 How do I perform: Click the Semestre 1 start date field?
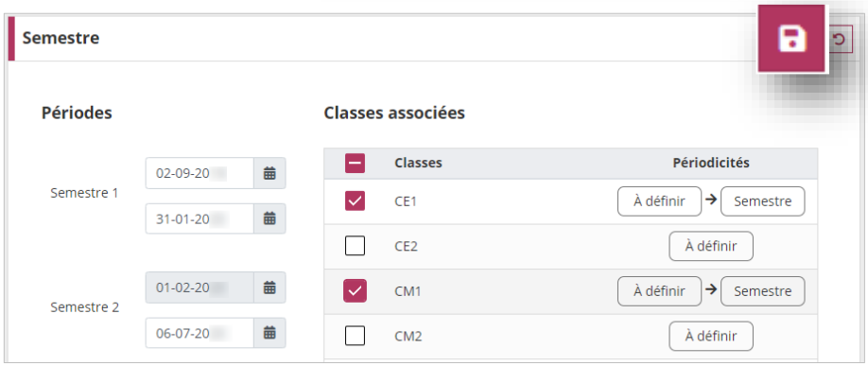click(200, 173)
